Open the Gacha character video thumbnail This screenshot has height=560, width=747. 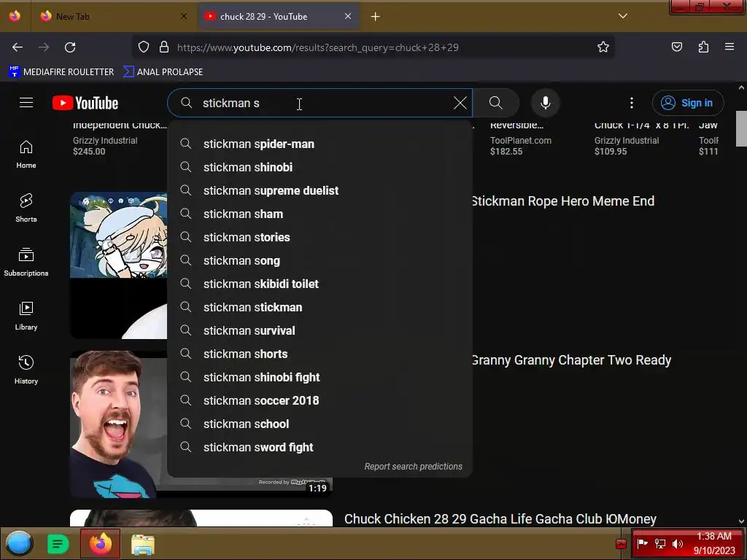pyautogui.click(x=119, y=265)
